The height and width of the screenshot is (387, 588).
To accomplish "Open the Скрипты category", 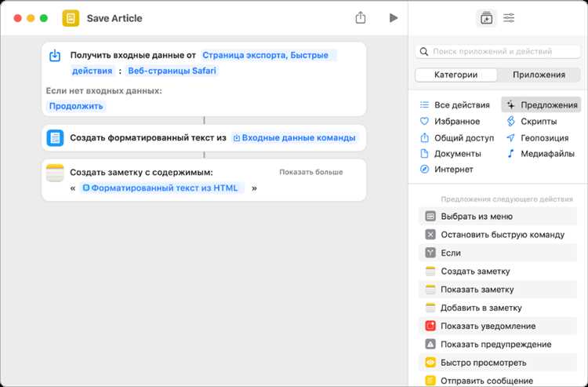I will [x=532, y=121].
